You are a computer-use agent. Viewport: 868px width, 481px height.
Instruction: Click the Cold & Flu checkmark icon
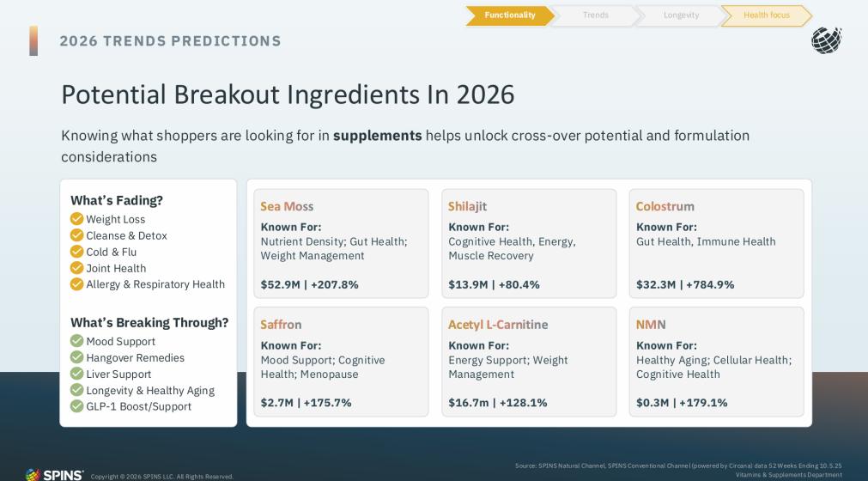[x=77, y=252]
